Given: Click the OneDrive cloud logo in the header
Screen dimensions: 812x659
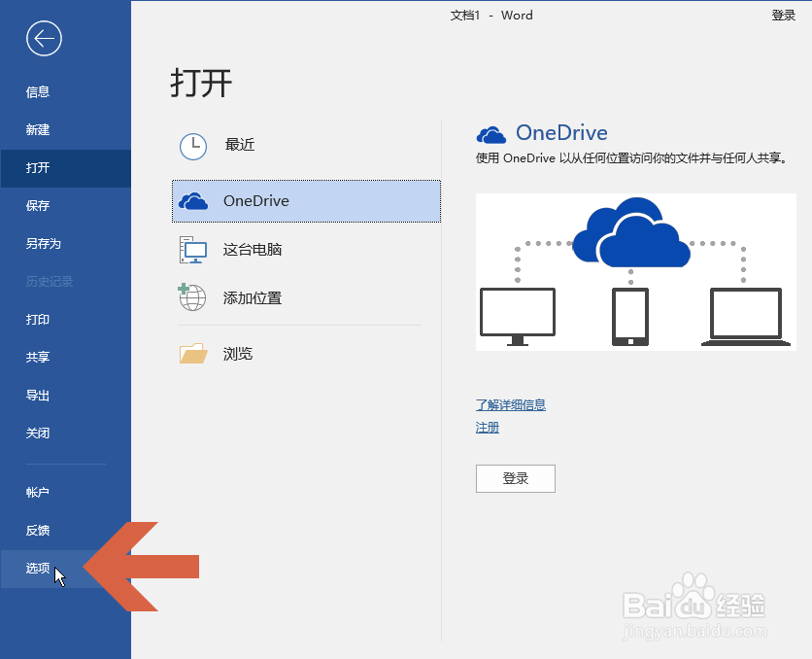Looking at the screenshot, I should point(491,135).
